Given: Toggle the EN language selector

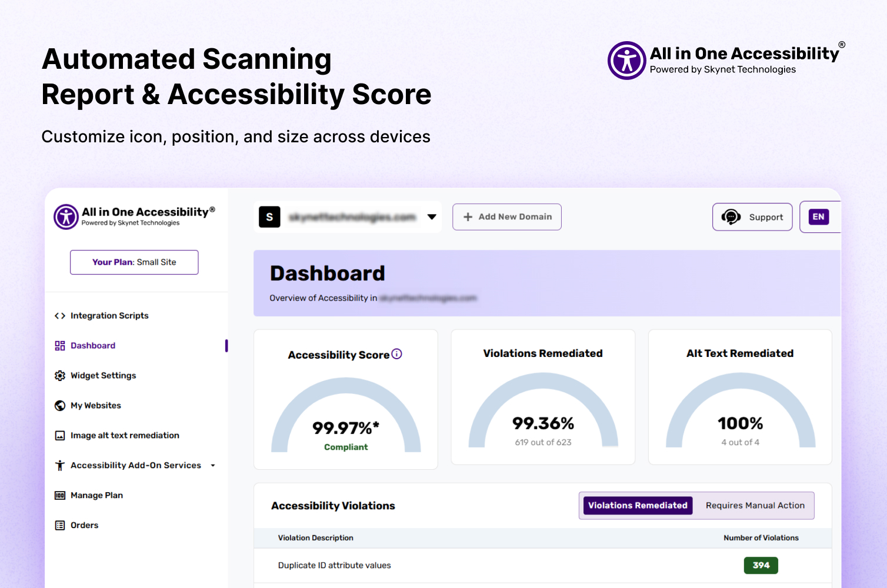Looking at the screenshot, I should click(818, 217).
